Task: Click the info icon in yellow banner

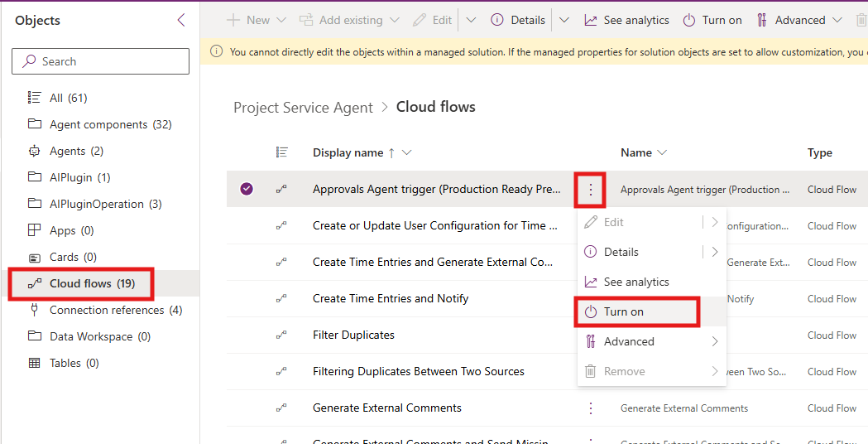Action: (217, 52)
